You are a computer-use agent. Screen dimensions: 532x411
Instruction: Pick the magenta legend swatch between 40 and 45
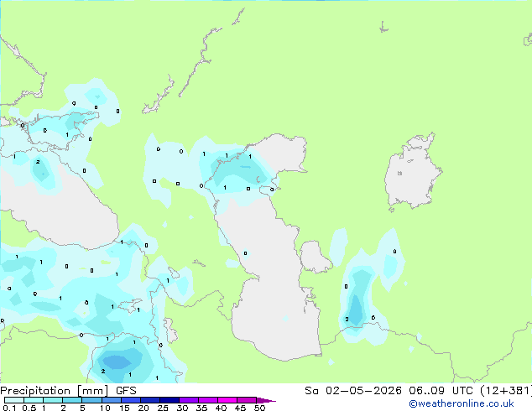coord(227,400)
